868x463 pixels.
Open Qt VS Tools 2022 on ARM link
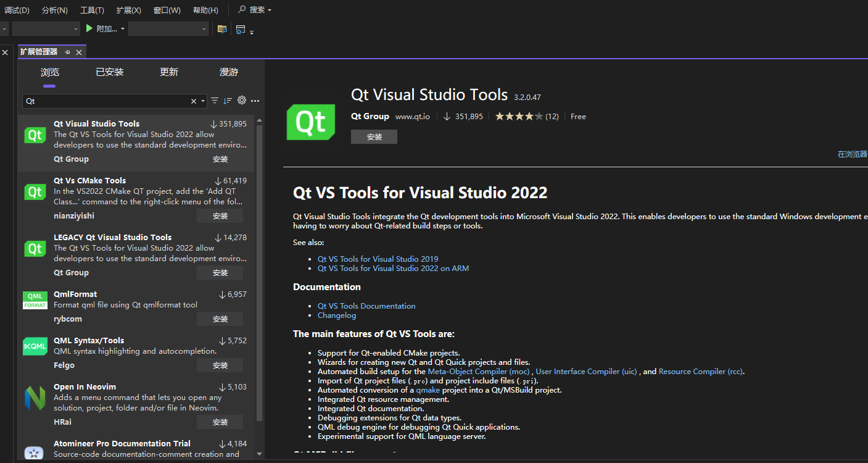(x=393, y=269)
